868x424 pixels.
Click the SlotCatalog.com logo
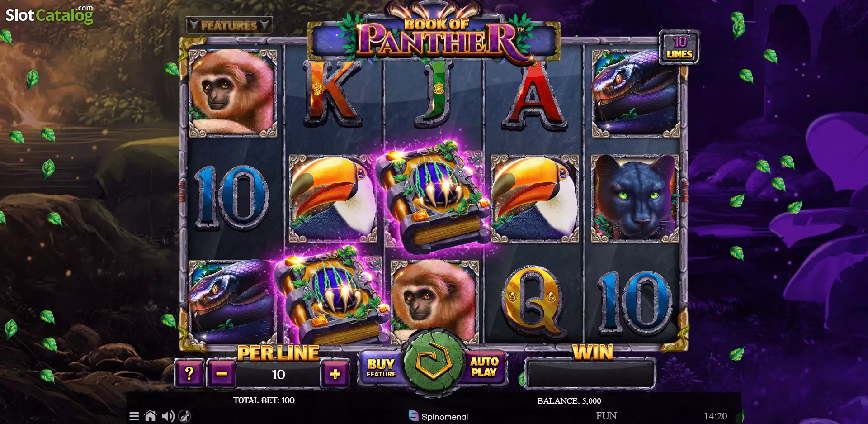pos(49,14)
